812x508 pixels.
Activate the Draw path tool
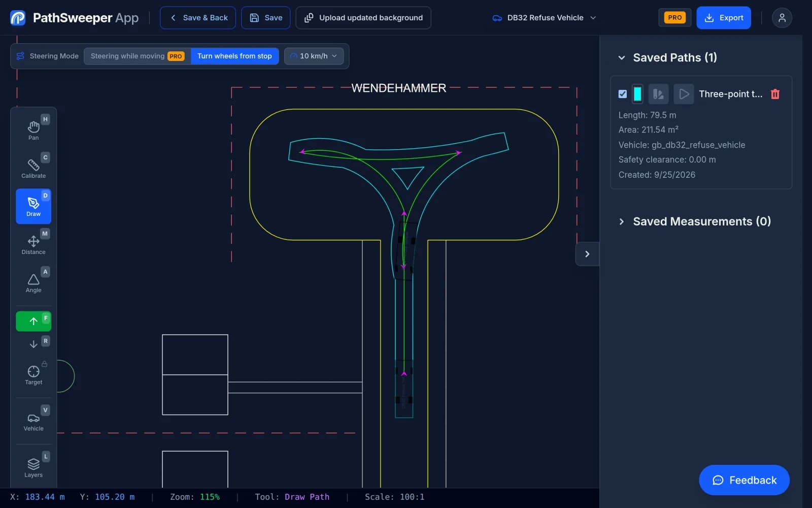click(33, 206)
